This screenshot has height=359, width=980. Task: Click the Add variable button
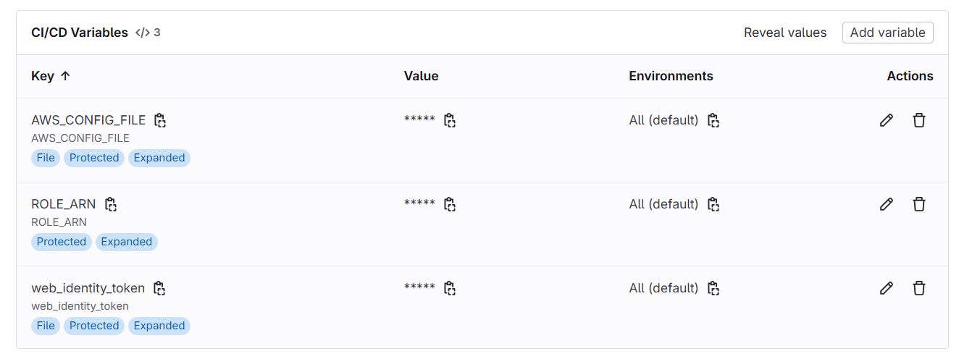click(887, 33)
